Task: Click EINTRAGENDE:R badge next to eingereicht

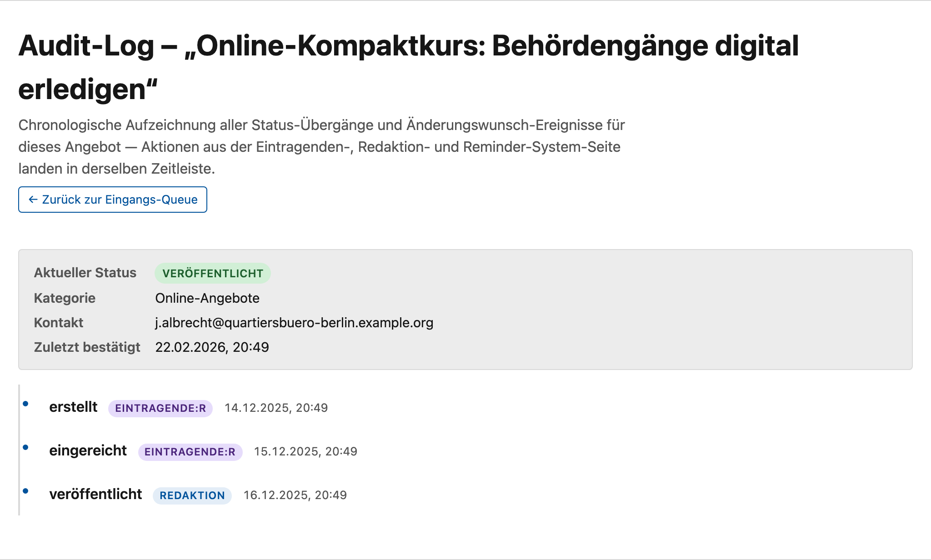Action: 190,452
